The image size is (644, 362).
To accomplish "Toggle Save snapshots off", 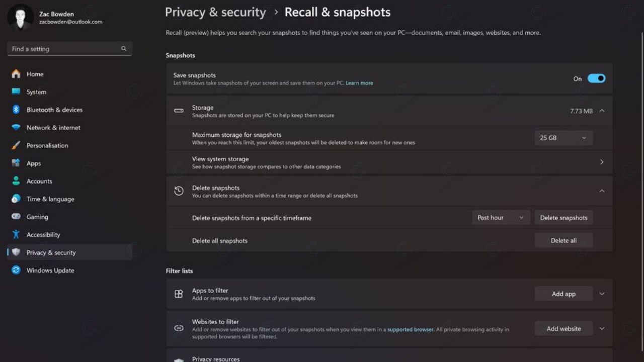I will tap(596, 78).
